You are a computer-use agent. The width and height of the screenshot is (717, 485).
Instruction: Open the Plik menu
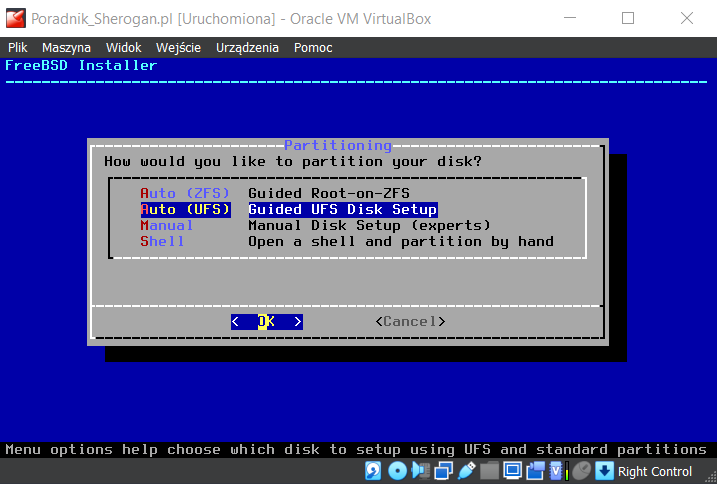(19, 47)
